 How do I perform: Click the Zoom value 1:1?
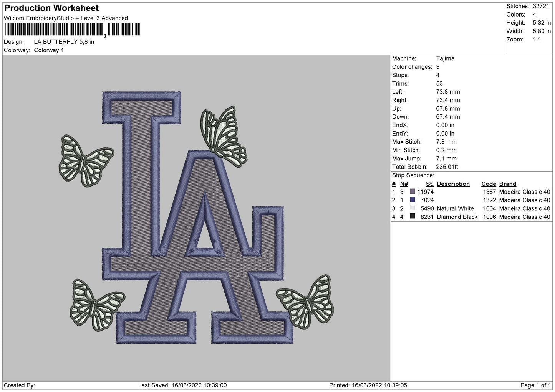(x=537, y=40)
